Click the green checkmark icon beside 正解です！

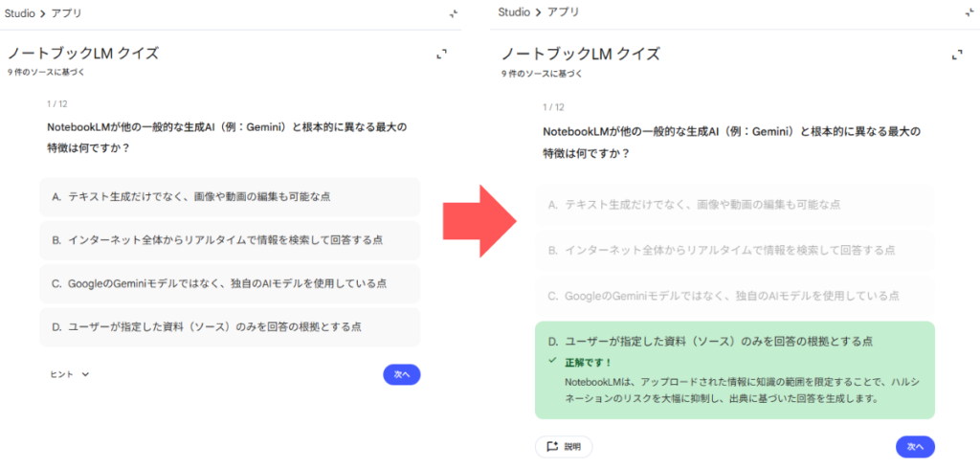point(552,362)
